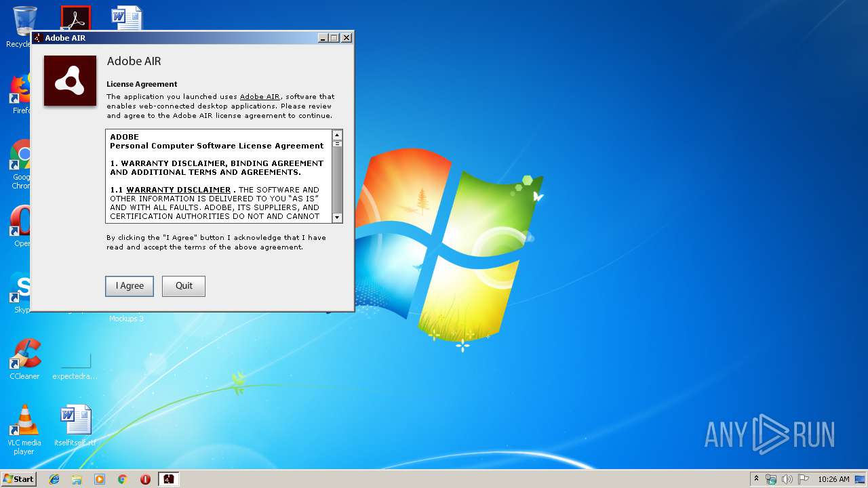868x488 pixels.
Task: Select the CCleaner desktop icon
Action: (24, 359)
